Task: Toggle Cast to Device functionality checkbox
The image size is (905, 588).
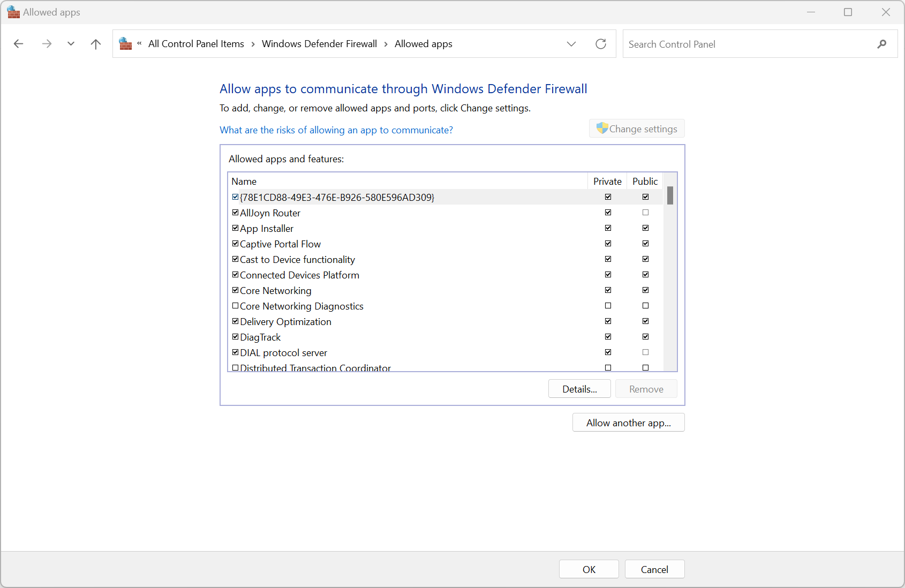Action: click(x=235, y=259)
